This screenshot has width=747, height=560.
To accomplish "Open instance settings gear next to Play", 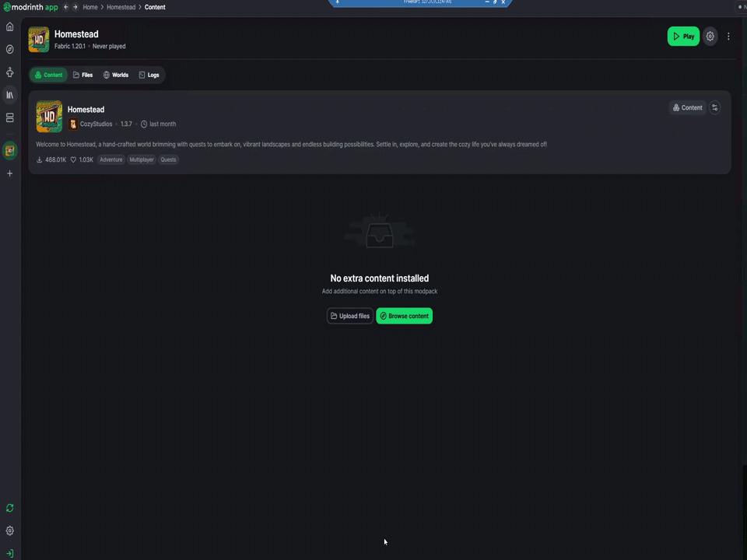I will (x=710, y=37).
